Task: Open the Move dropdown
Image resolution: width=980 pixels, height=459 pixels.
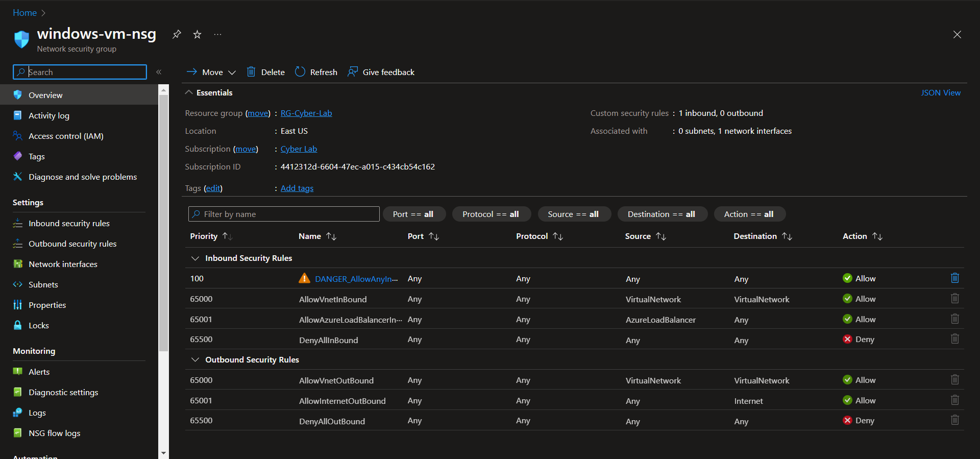Action: click(x=211, y=72)
